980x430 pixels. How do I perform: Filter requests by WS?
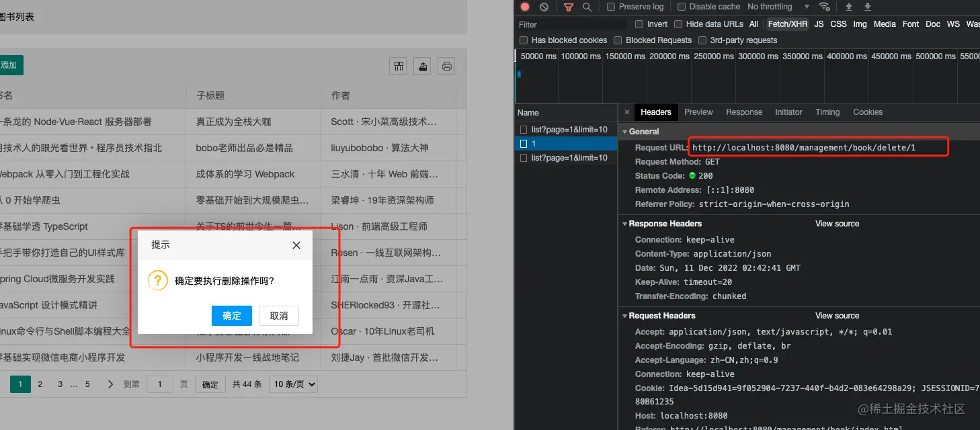pos(953,24)
